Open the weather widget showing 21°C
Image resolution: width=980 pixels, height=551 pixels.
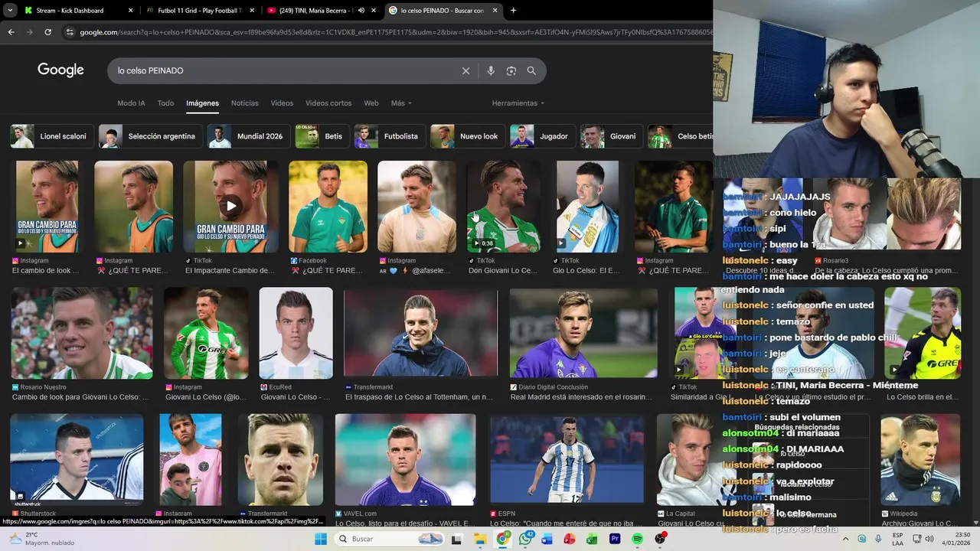[42, 539]
